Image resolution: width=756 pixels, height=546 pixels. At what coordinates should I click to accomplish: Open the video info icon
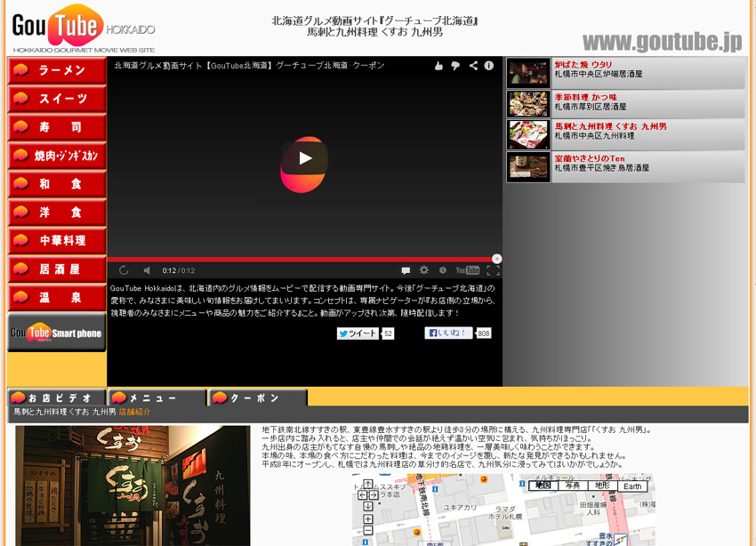click(489, 66)
